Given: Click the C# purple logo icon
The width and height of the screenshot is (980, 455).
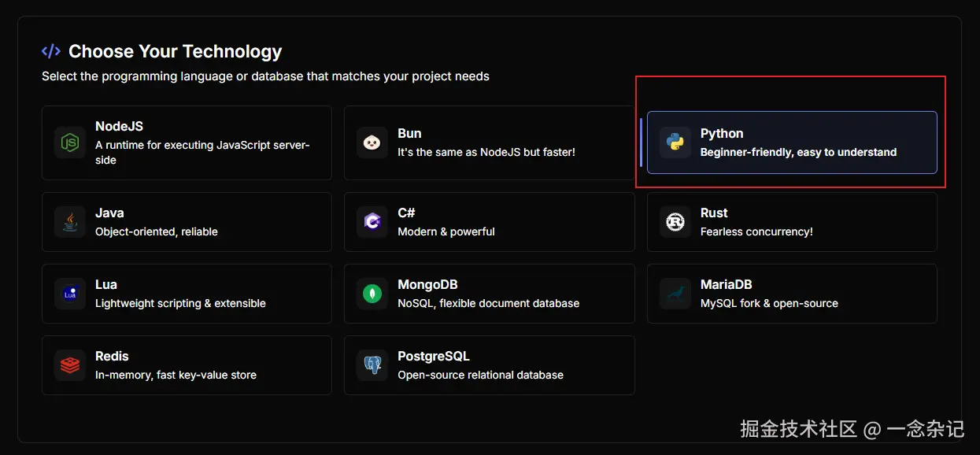Looking at the screenshot, I should pos(372,222).
